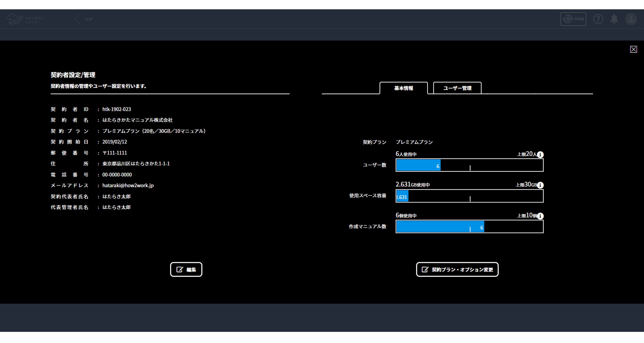Click the email address hataraki@how2work.jp

128,185
